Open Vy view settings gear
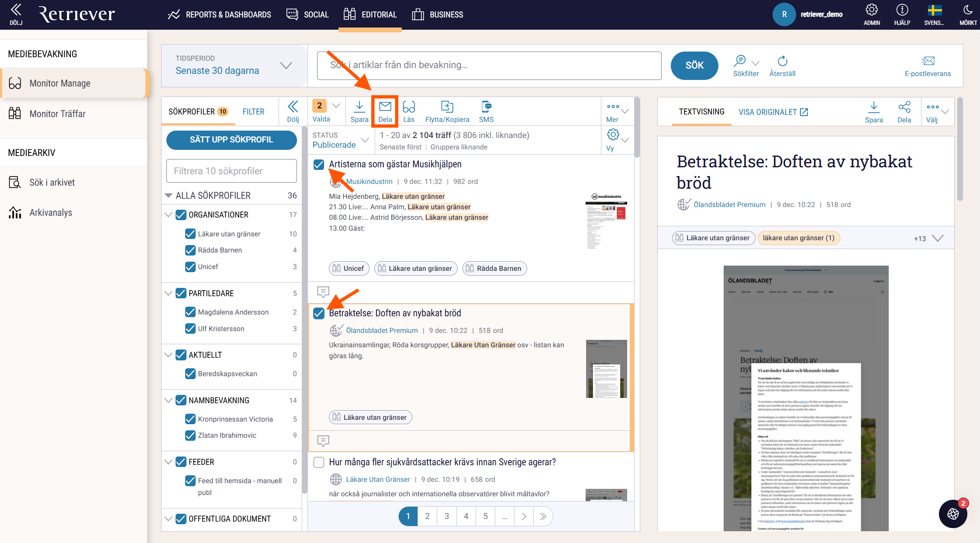The image size is (980, 543). click(x=617, y=140)
